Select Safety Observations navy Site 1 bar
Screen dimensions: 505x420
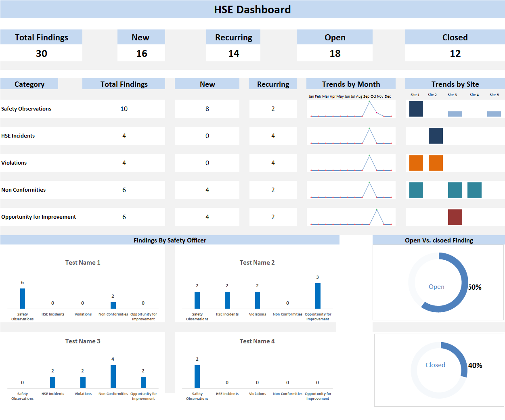click(416, 109)
